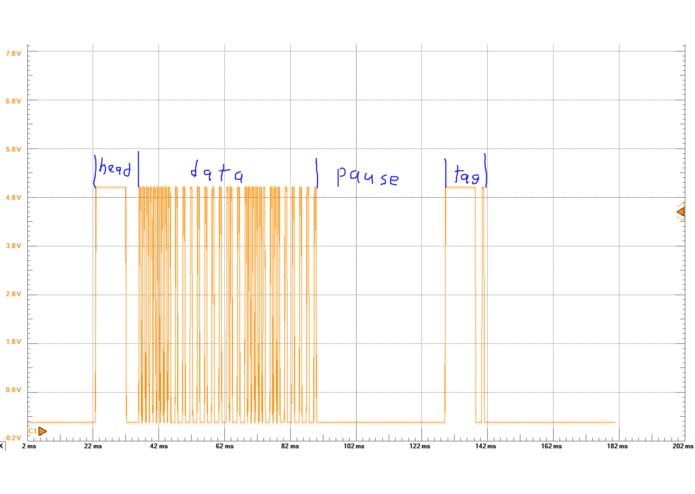Click the 182 ms time axis label
Viewport: 695px width, 494px height.
[617, 446]
